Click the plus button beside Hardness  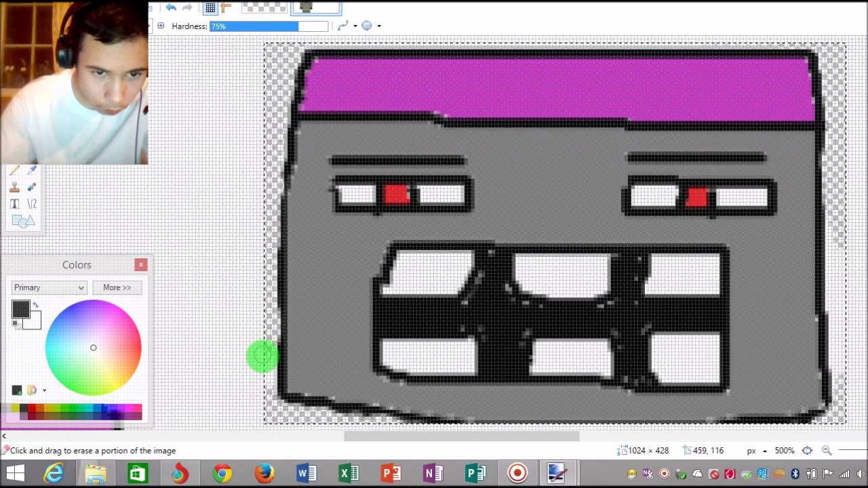(x=161, y=26)
